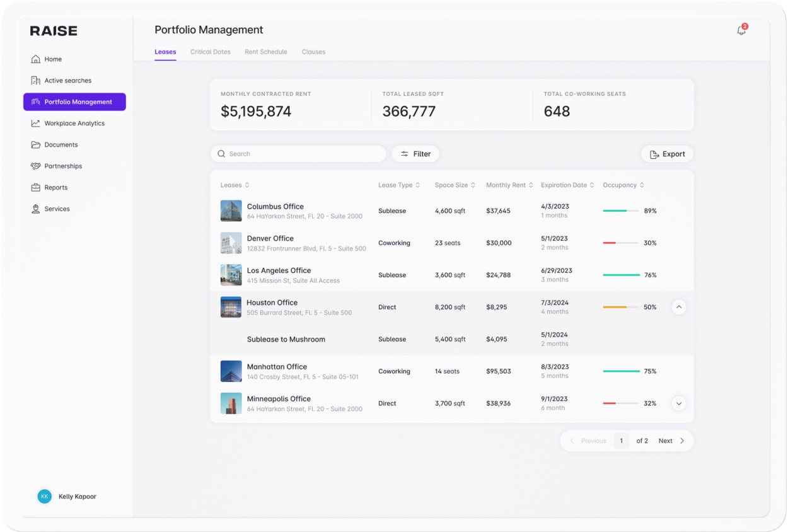The image size is (788, 532).
Task: Open Documents in sidebar
Action: [74, 145]
